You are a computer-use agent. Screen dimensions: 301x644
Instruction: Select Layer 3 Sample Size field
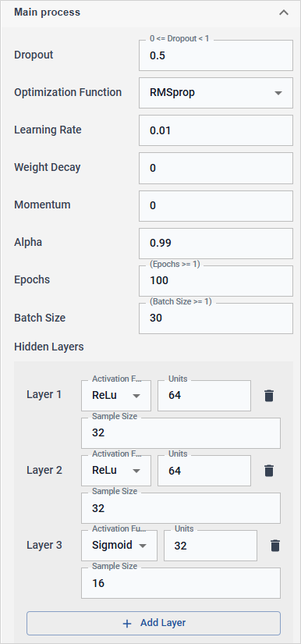(181, 583)
